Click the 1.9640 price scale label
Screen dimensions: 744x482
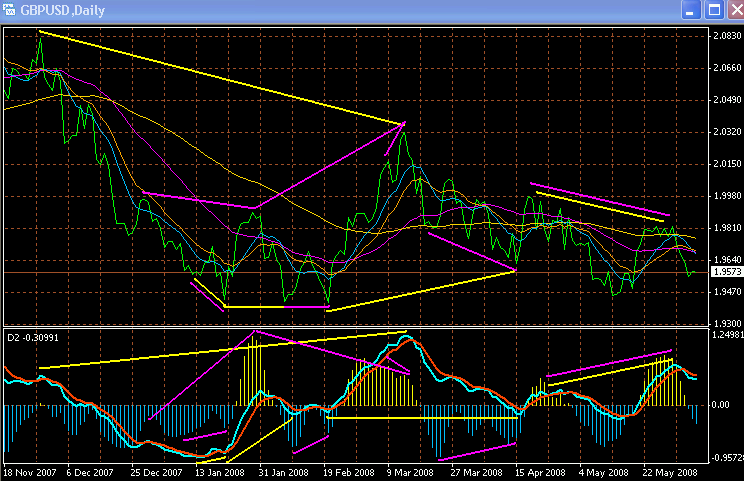[x=727, y=260]
